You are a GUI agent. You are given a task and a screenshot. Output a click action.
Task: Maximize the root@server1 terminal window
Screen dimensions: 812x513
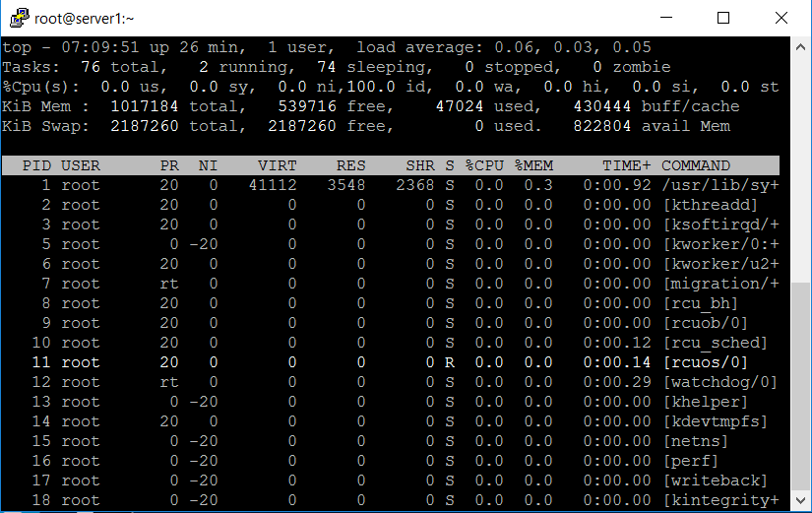coord(723,18)
